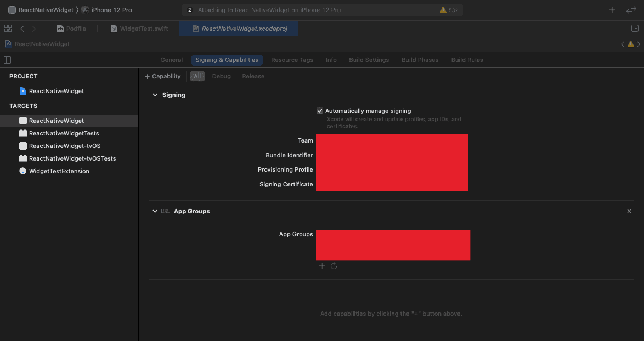The image size is (644, 341).
Task: Add a new app group with plus
Action: point(322,266)
